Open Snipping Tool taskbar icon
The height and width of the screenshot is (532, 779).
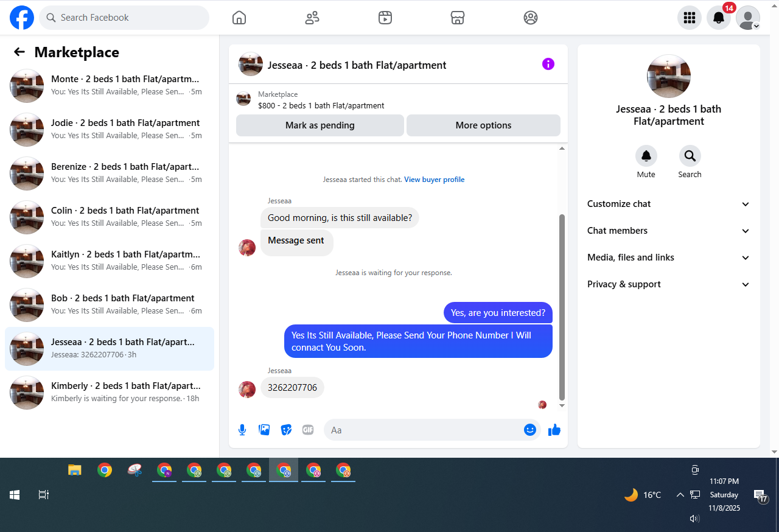[134, 470]
